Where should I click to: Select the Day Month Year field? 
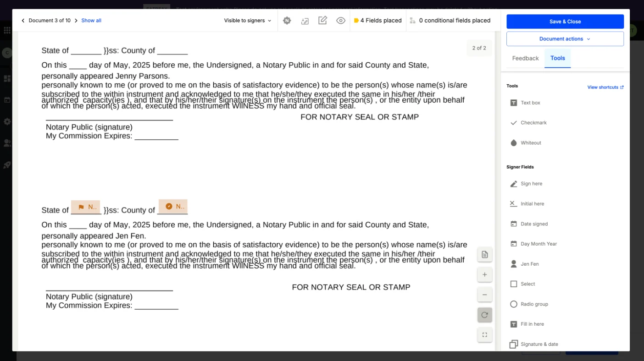pos(533,244)
